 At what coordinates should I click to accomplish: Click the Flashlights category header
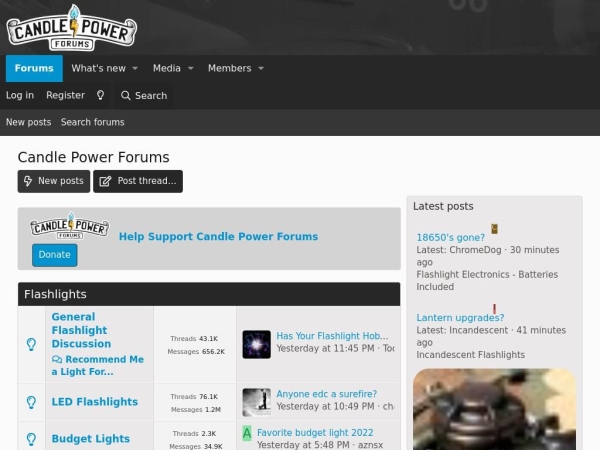coord(55,294)
